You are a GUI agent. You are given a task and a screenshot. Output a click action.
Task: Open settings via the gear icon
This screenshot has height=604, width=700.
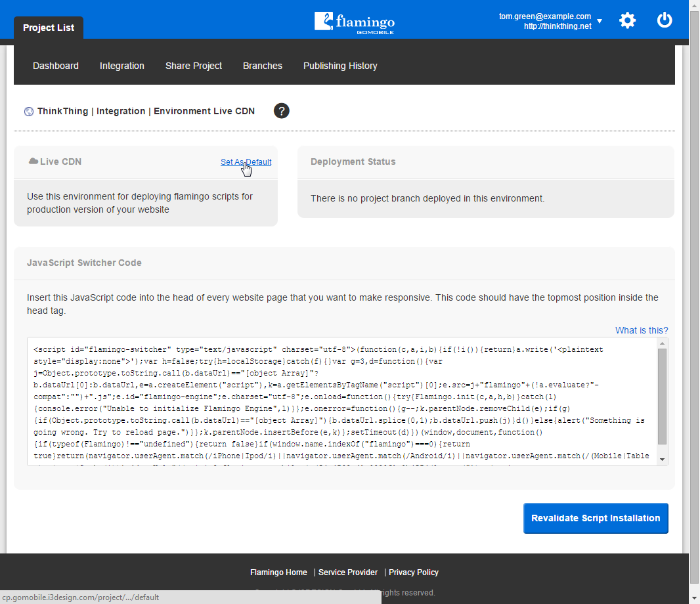click(627, 20)
